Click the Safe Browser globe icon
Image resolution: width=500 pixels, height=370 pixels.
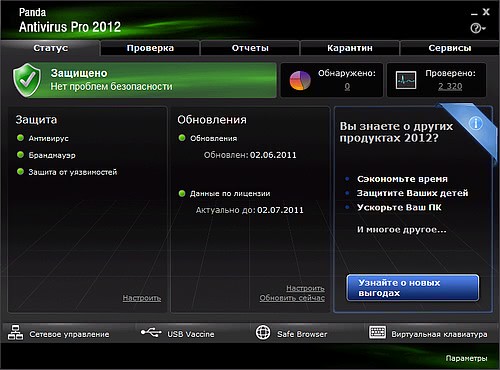click(263, 332)
